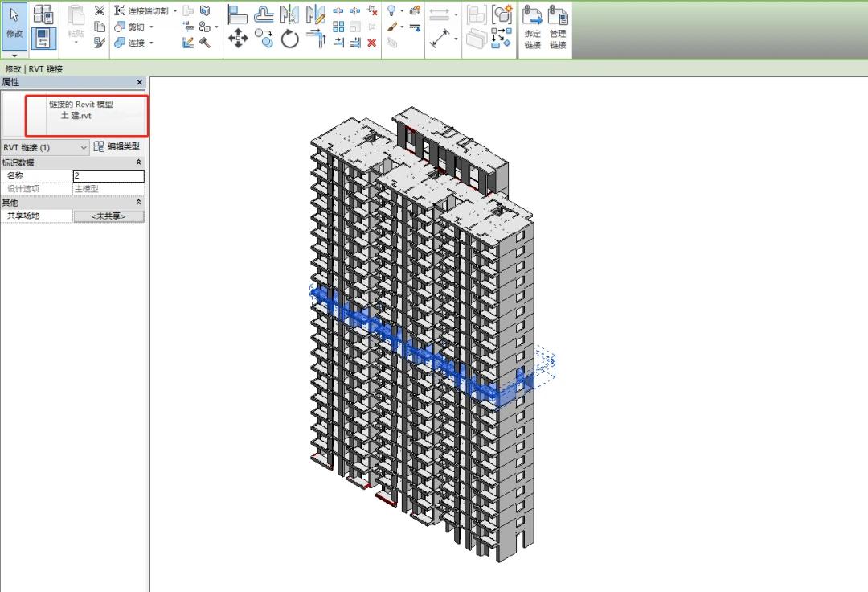
Task: Collapse the 标识数据 properties section
Action: pyautogui.click(x=137, y=162)
